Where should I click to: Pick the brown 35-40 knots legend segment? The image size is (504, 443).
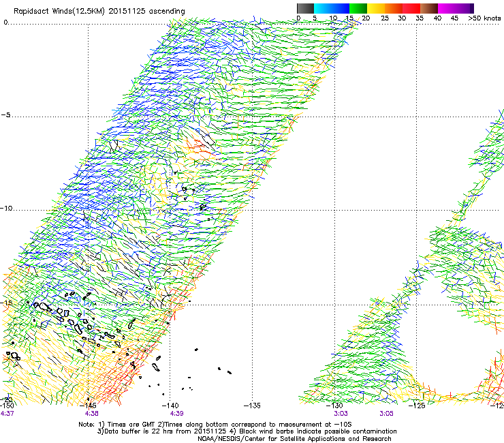429,8
